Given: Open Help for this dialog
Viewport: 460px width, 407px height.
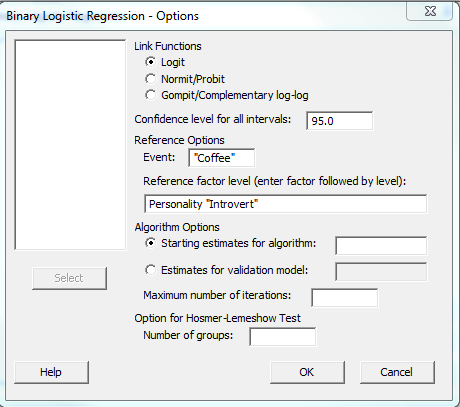Looking at the screenshot, I should point(51,372).
